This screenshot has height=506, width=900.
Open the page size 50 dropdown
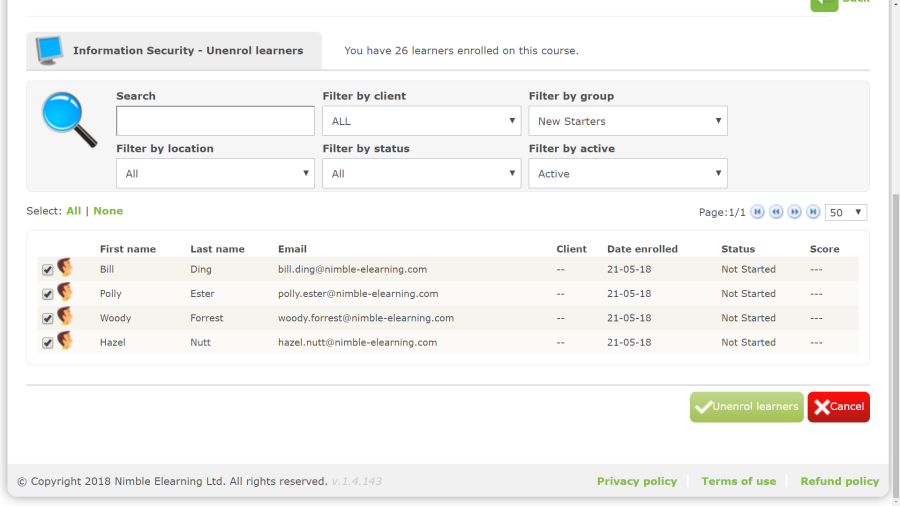pos(846,213)
